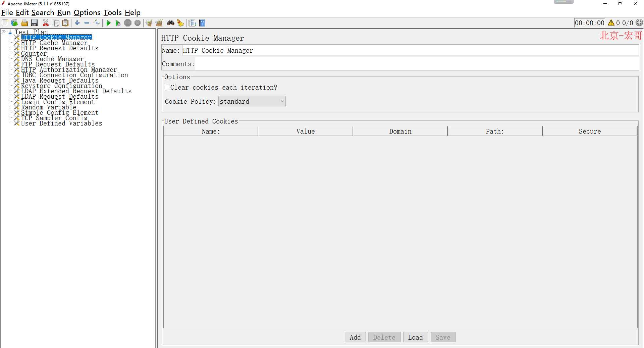This screenshot has width=644, height=348.
Task: Click the Expand All plus icon
Action: click(77, 23)
